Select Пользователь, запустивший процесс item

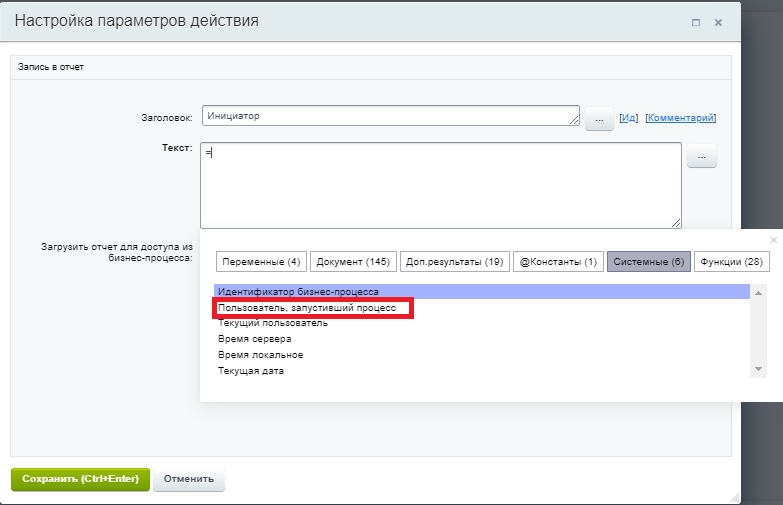[482, 308]
